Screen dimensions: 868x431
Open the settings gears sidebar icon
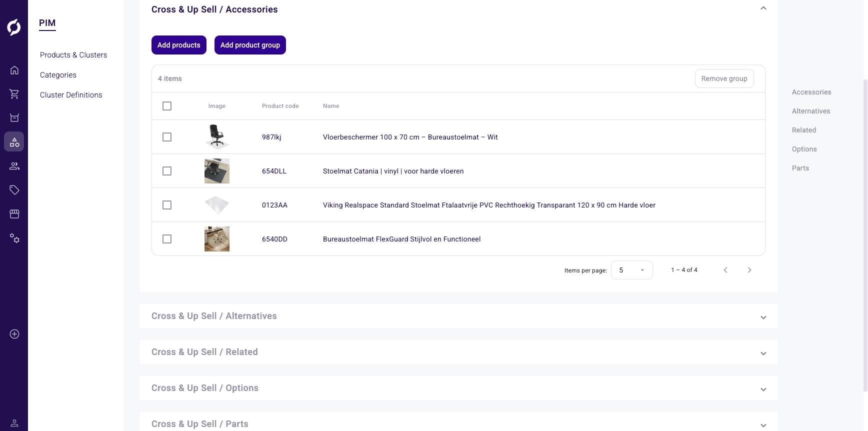click(14, 238)
